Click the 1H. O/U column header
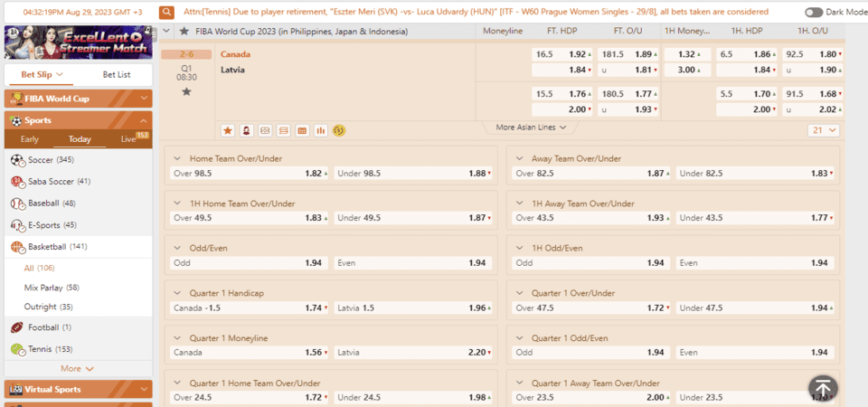This screenshot has height=407, width=868. 813,32
